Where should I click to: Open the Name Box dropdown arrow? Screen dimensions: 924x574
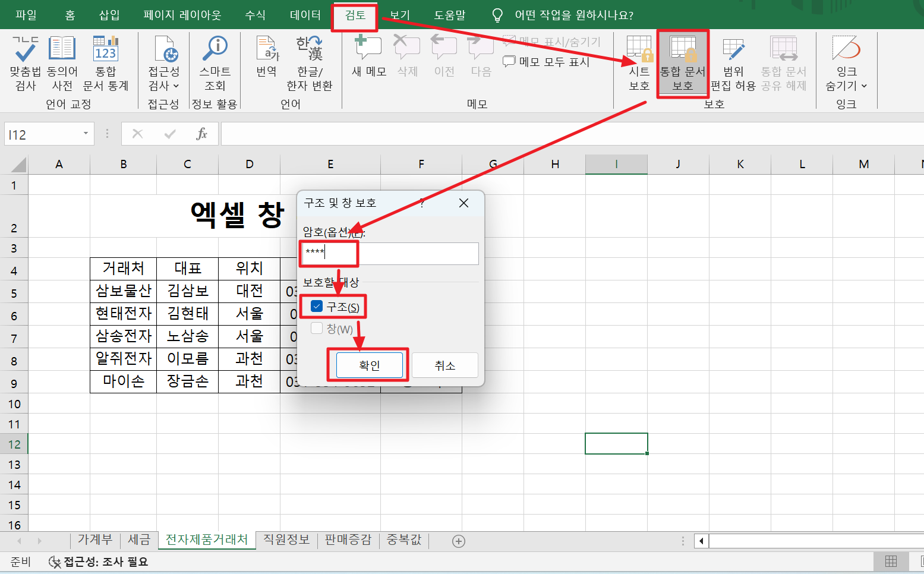[86, 134]
